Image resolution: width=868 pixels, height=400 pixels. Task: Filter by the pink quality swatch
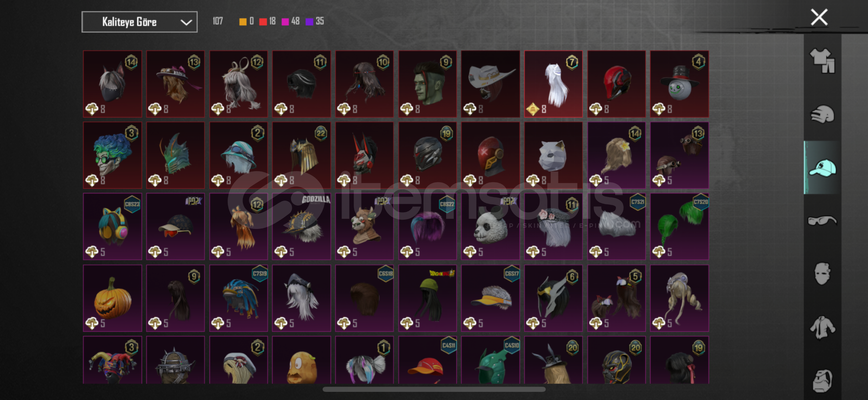coord(285,21)
